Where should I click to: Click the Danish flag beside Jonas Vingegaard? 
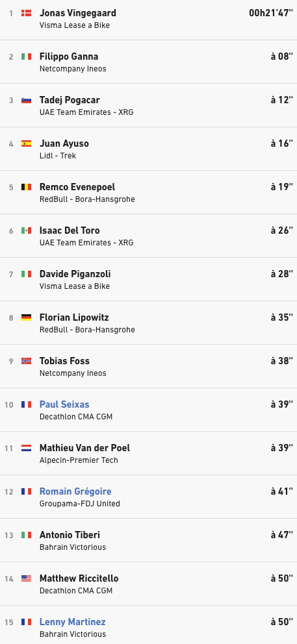pyautogui.click(x=27, y=13)
